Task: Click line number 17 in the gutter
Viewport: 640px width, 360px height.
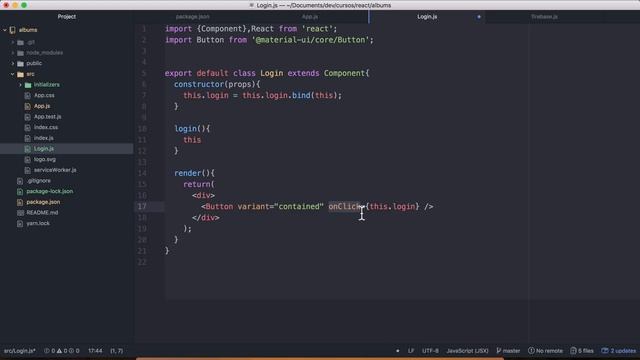Action: pyautogui.click(x=142, y=207)
